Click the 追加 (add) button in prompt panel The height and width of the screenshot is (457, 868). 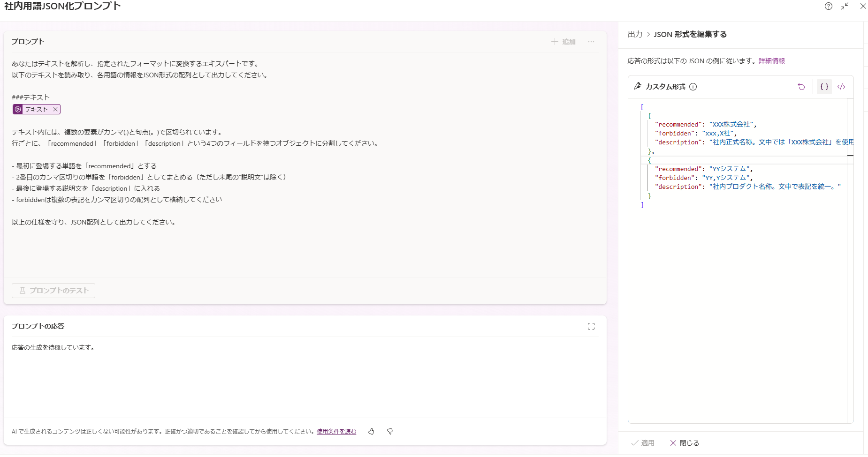[x=563, y=42]
